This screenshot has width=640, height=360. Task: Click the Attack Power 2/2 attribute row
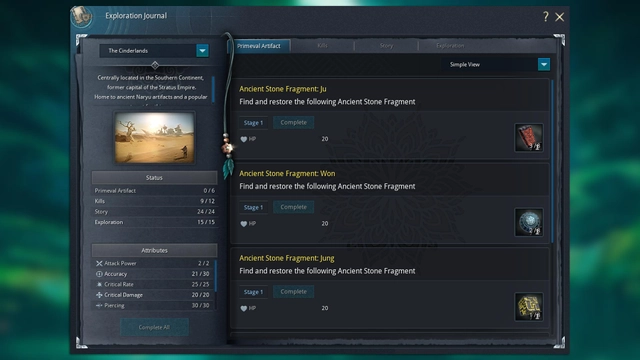point(153,264)
